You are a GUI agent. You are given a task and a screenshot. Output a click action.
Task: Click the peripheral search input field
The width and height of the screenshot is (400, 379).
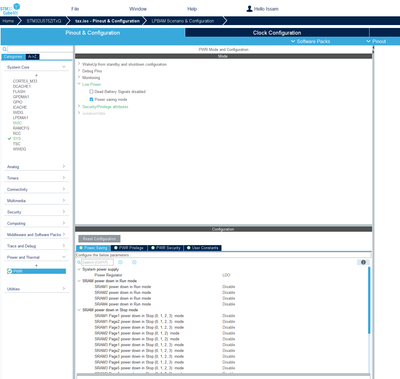(x=40, y=49)
